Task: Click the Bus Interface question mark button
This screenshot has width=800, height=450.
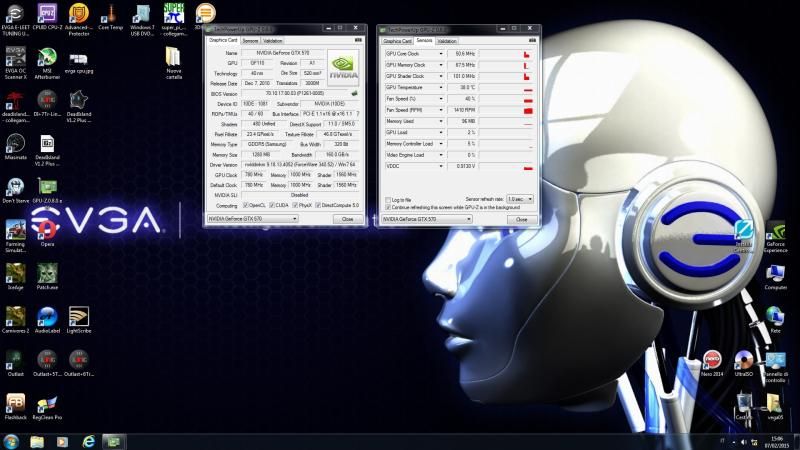Action: pos(358,114)
